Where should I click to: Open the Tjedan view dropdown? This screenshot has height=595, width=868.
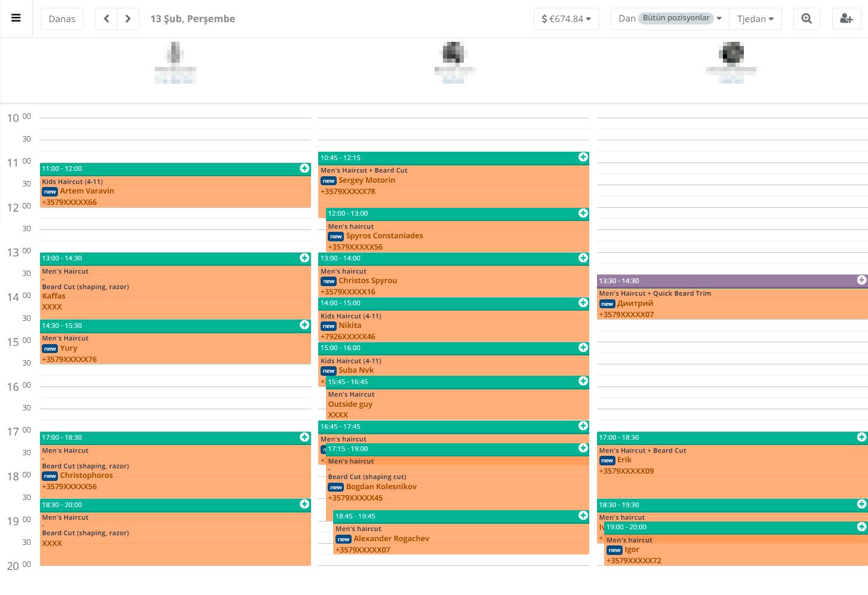(x=755, y=19)
